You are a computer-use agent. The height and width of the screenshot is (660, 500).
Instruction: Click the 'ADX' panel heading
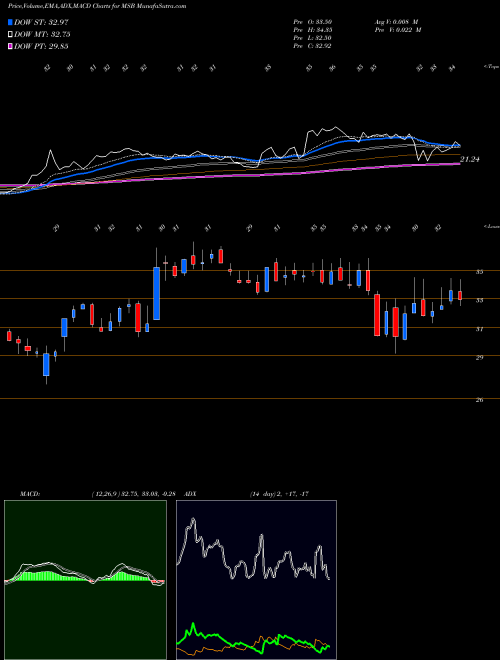(x=191, y=494)
